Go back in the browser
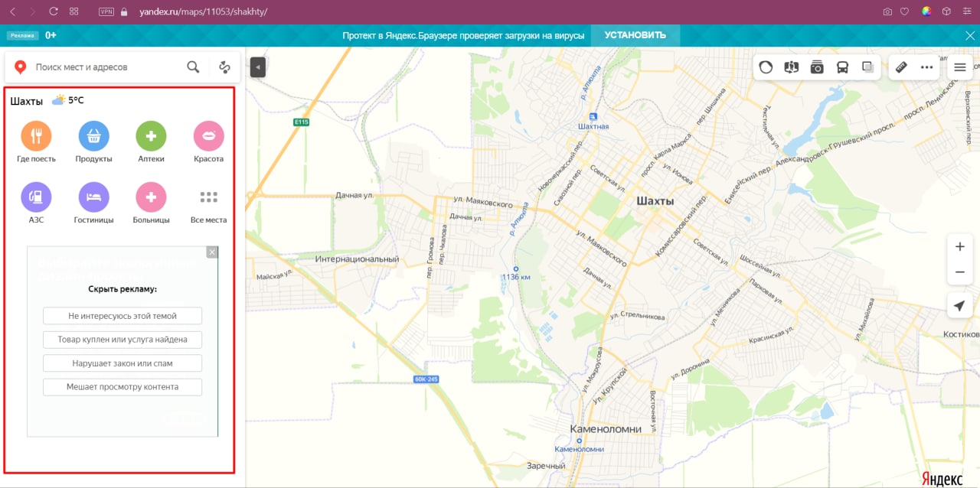Image resolution: width=980 pixels, height=488 pixels. (x=13, y=11)
